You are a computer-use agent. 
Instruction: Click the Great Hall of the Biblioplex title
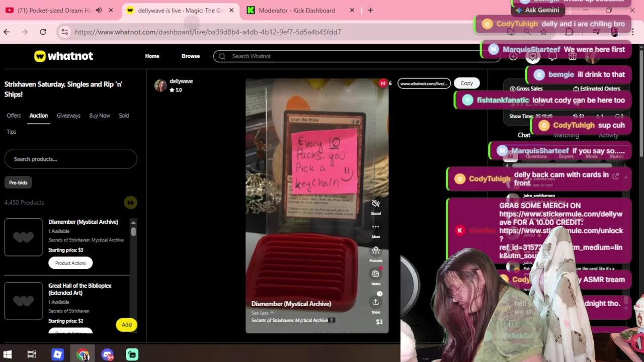(x=80, y=289)
